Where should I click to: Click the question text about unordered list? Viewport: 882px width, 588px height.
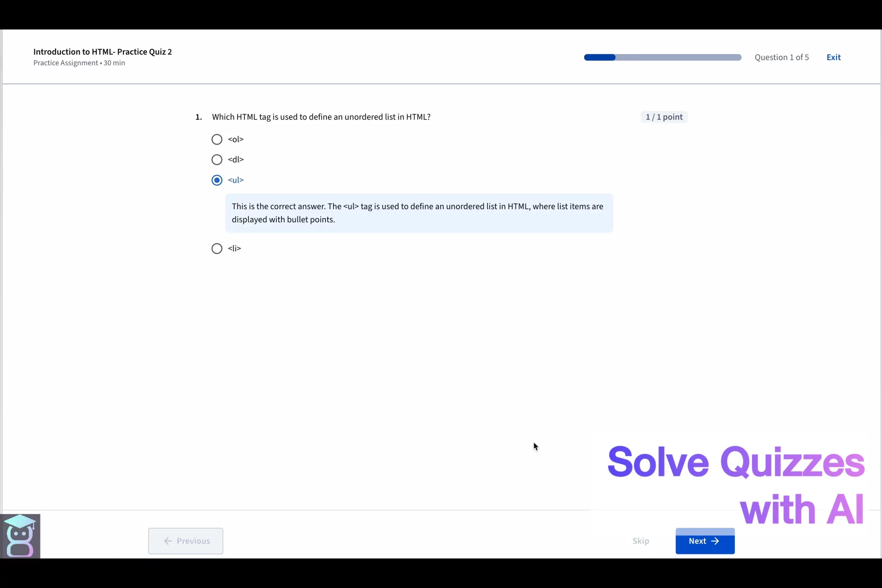(x=321, y=117)
